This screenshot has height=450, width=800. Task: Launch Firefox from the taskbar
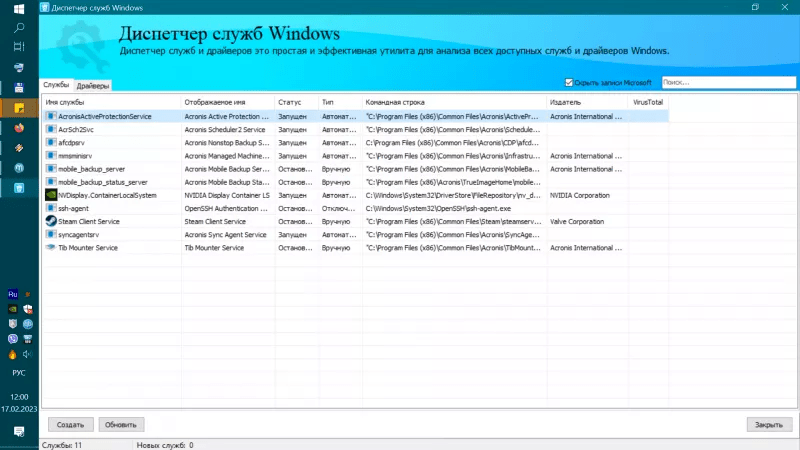pyautogui.click(x=19, y=128)
